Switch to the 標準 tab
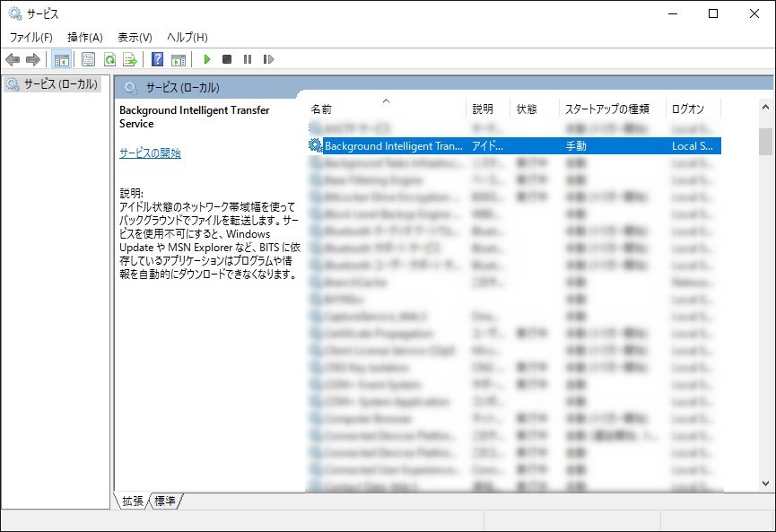Image resolution: width=776 pixels, height=532 pixels. [x=165, y=501]
